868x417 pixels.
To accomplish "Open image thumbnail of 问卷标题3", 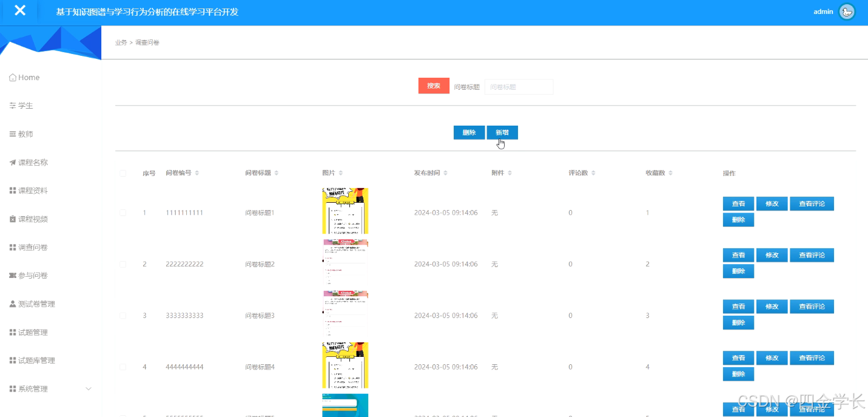I will coord(345,314).
